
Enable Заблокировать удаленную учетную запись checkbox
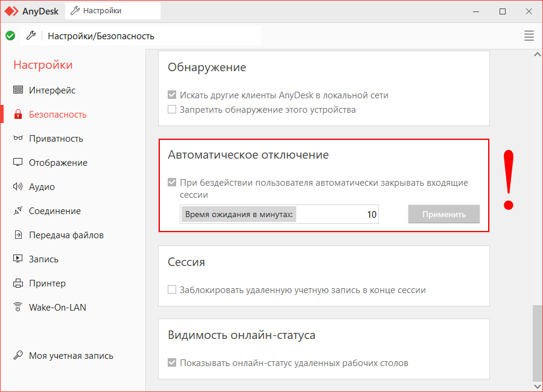click(x=172, y=290)
